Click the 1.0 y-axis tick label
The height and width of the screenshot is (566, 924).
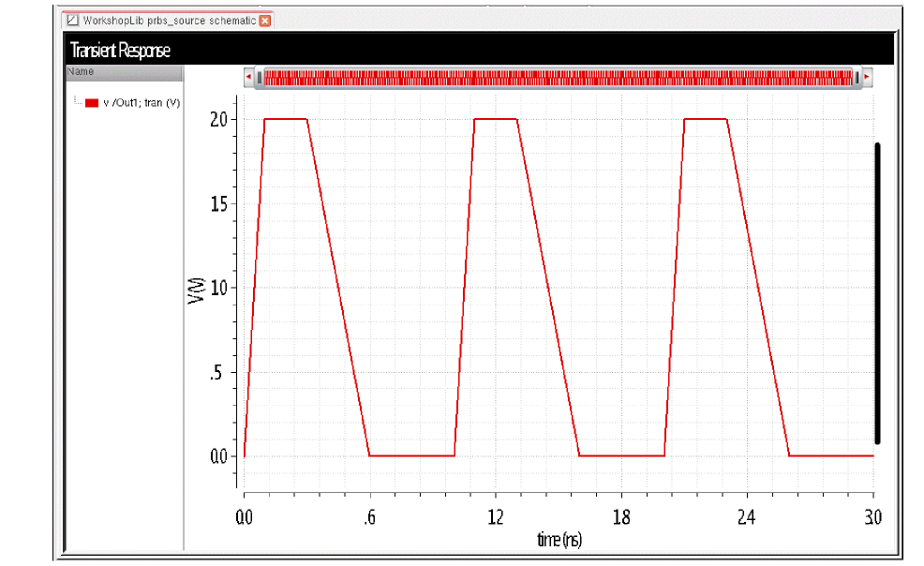pyautogui.click(x=218, y=288)
